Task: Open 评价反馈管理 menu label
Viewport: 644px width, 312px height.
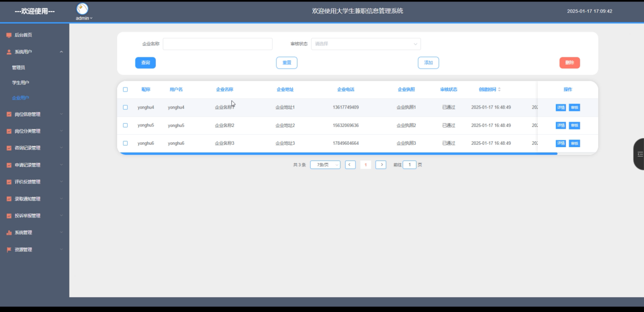Action: point(27,182)
